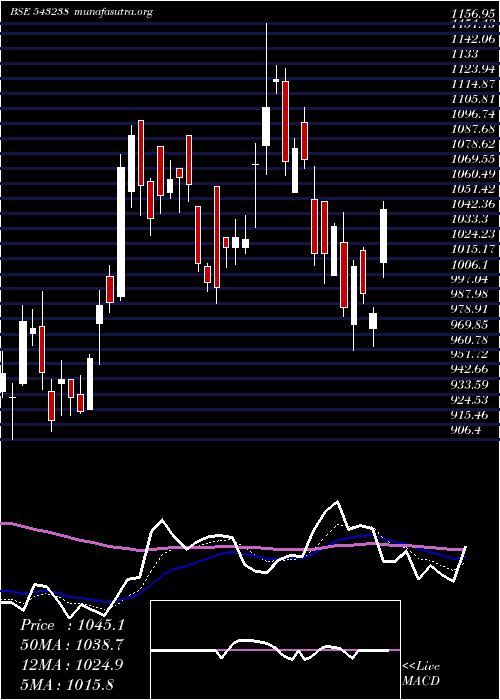Select the 1123.94 price axis label

point(474,69)
